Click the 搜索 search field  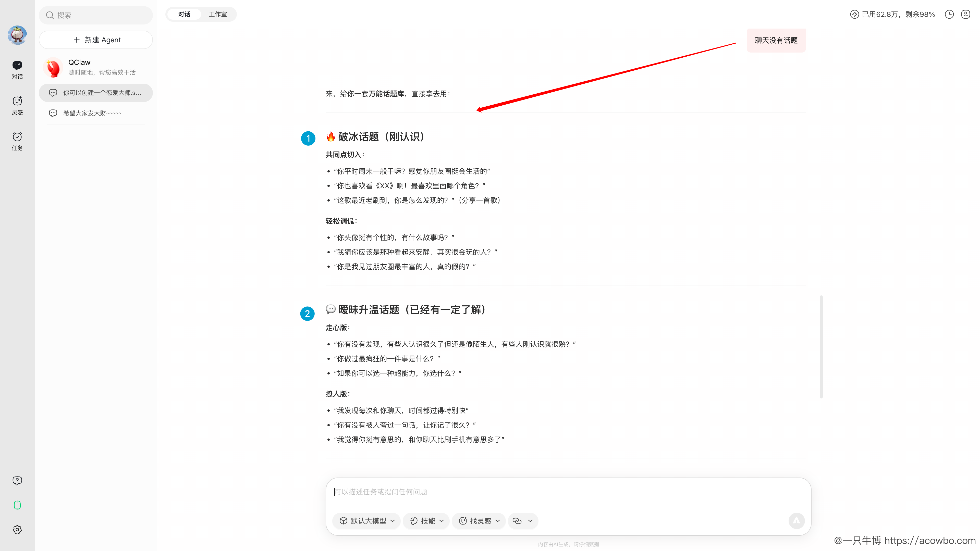tap(96, 15)
